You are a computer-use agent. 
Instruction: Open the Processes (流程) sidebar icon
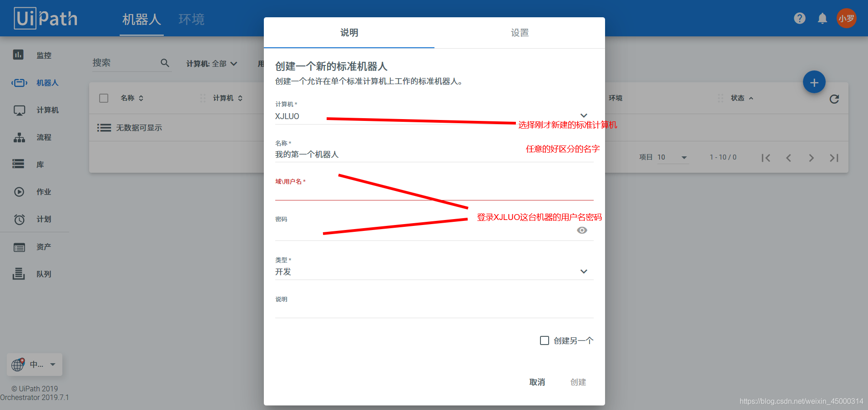[x=19, y=137]
